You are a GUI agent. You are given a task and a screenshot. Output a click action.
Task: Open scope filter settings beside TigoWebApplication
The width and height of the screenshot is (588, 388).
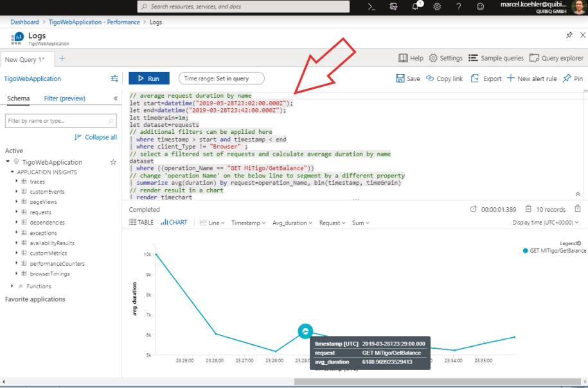[x=114, y=79]
